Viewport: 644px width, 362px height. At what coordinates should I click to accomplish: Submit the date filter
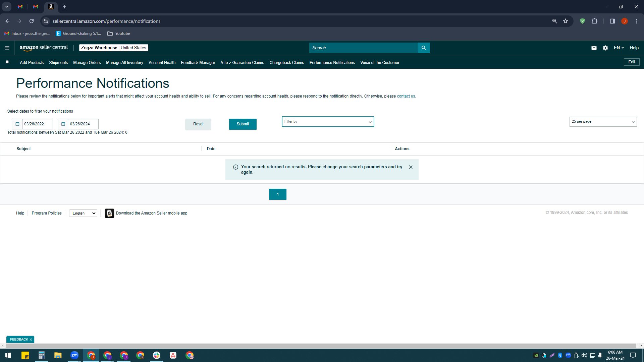[x=243, y=124]
